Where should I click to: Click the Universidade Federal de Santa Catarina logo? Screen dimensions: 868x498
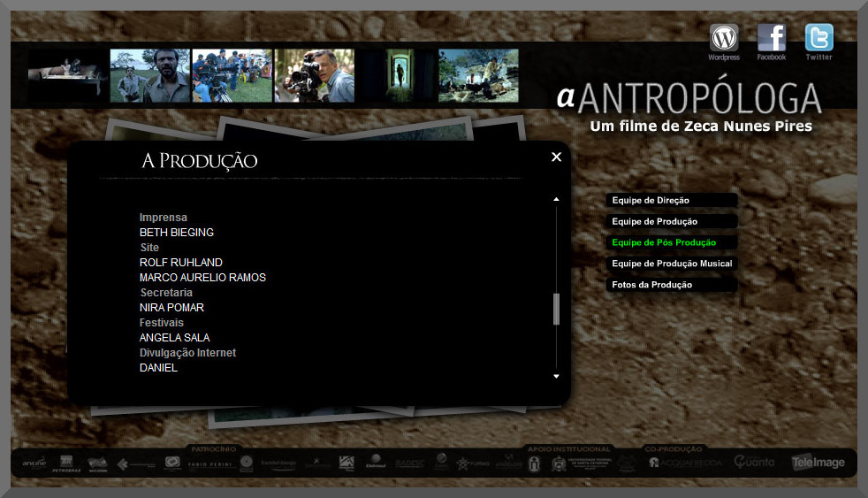(x=582, y=464)
